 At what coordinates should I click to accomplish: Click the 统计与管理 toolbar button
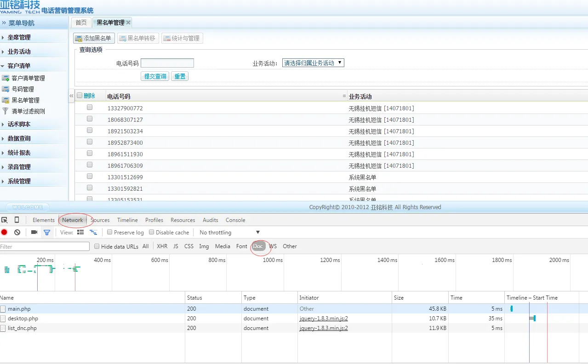click(x=182, y=38)
